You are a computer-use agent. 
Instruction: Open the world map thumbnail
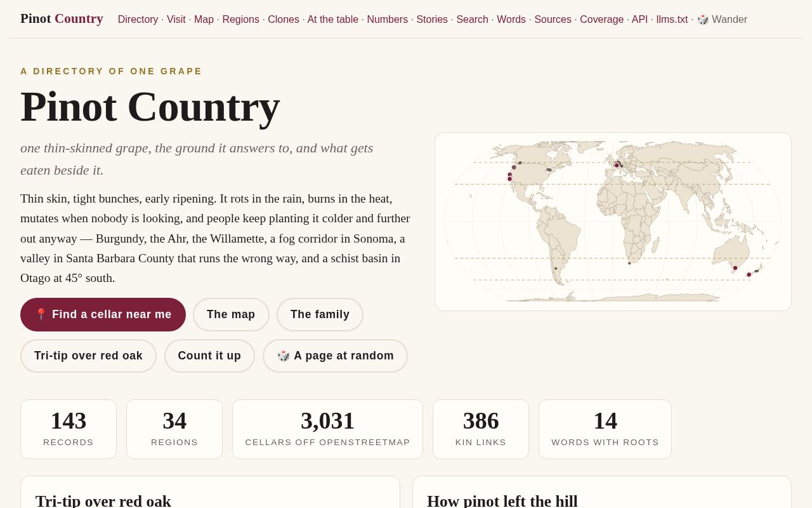(613, 222)
